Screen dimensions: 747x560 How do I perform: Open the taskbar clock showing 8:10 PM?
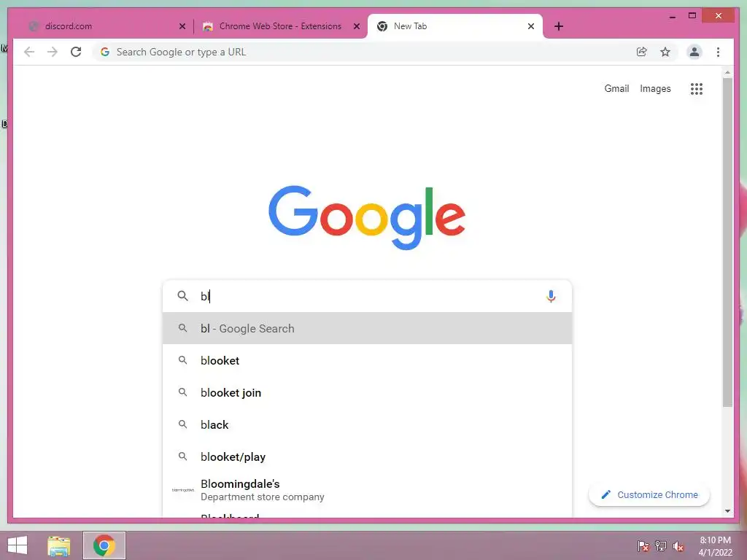[x=715, y=546]
